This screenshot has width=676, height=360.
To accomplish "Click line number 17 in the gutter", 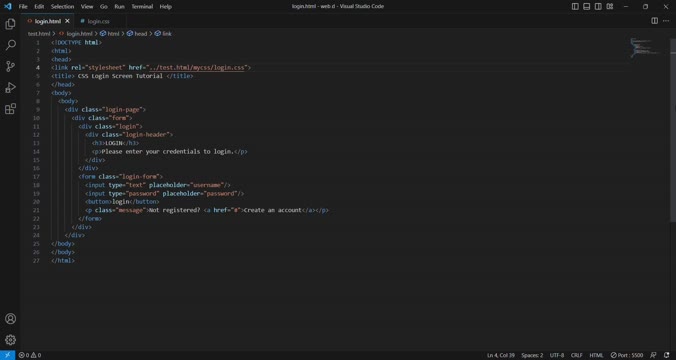I will tap(36, 177).
